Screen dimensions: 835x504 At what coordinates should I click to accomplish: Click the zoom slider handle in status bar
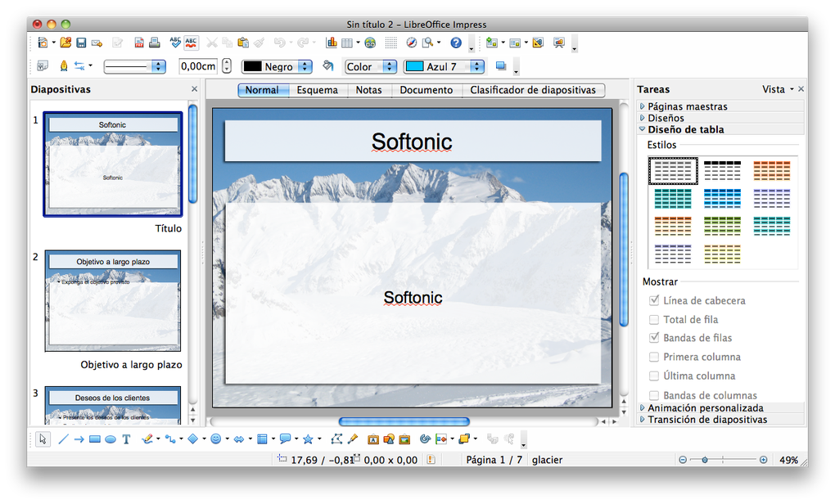[x=705, y=460]
